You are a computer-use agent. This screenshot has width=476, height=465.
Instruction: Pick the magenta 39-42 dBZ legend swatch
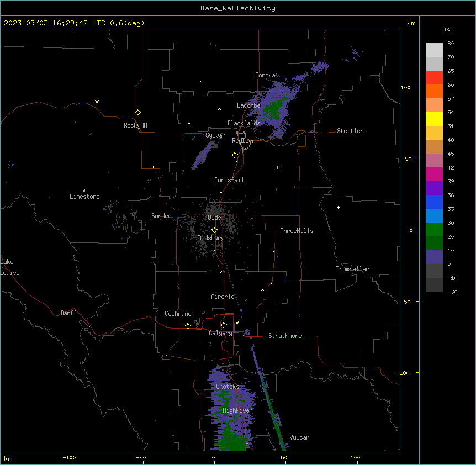[434, 174]
